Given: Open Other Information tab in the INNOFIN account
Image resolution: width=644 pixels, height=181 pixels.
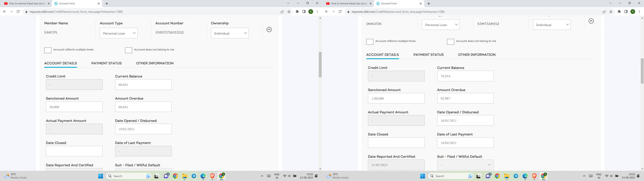Looking at the screenshot, I should (476, 55).
